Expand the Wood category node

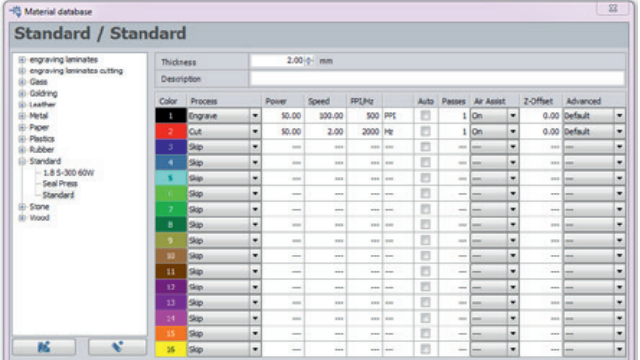22,218
